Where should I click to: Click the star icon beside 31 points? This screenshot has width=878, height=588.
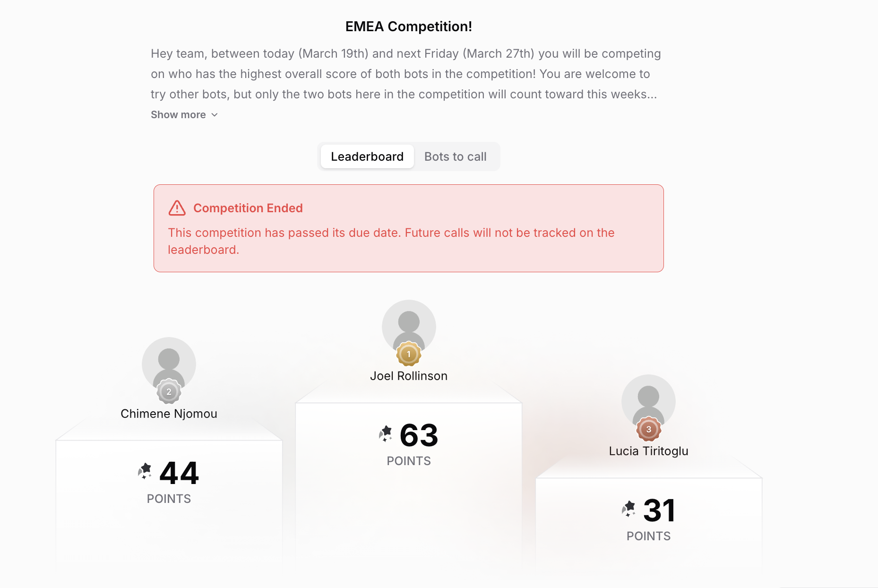(x=629, y=509)
